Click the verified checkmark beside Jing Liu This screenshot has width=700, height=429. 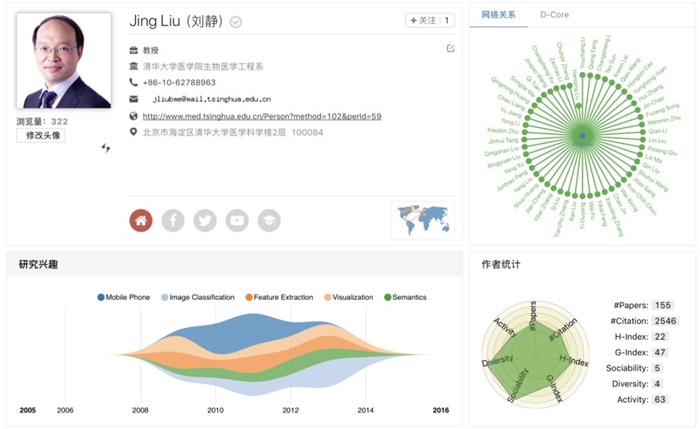pos(236,22)
